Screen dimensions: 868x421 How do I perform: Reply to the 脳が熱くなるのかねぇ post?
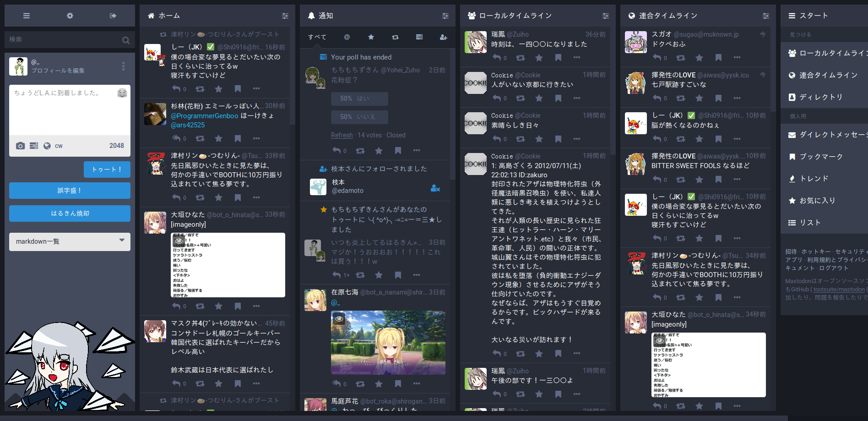click(x=657, y=139)
